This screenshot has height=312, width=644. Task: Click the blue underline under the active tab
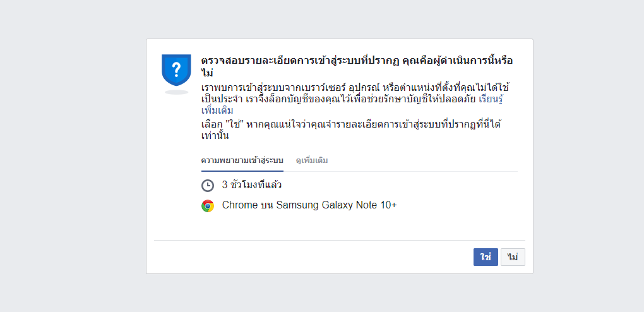[x=242, y=171]
